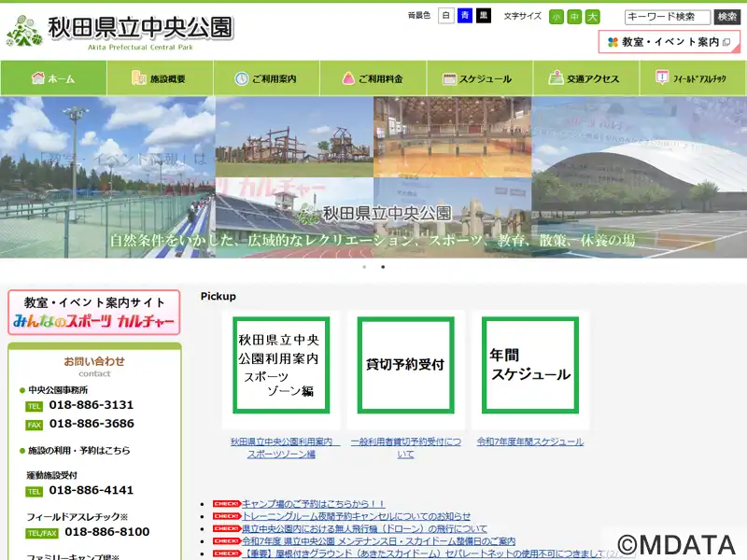This screenshot has height=560, width=747.
Task: Select first slideshow pagination dot
Action: [x=364, y=267]
